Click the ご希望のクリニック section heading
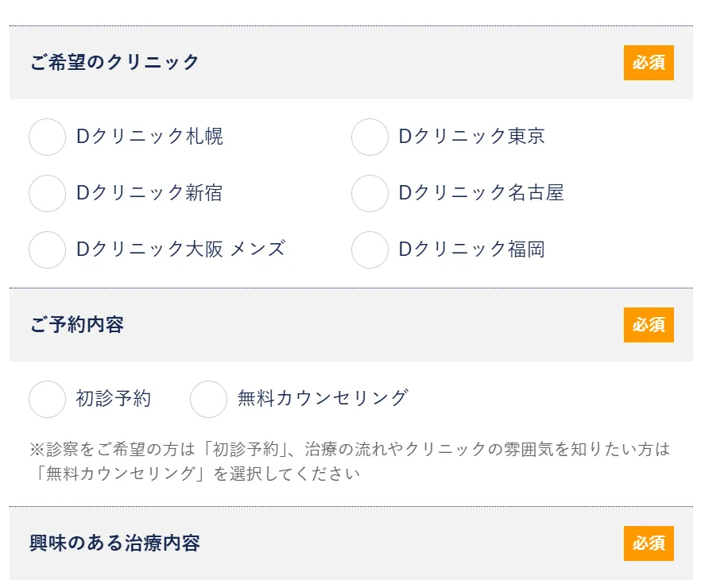 (x=115, y=63)
